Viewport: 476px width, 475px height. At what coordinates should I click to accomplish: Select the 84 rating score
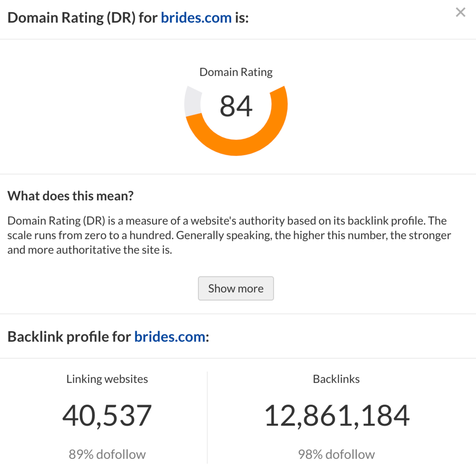click(x=236, y=106)
